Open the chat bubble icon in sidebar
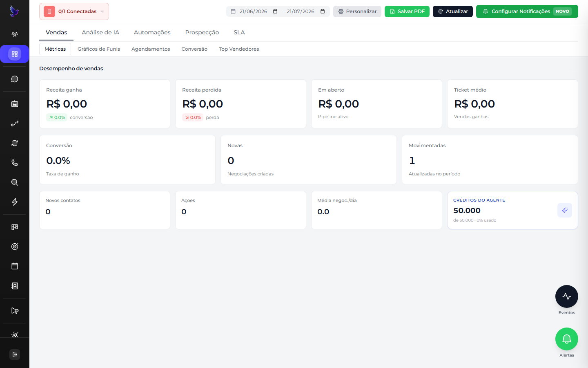 click(15, 79)
